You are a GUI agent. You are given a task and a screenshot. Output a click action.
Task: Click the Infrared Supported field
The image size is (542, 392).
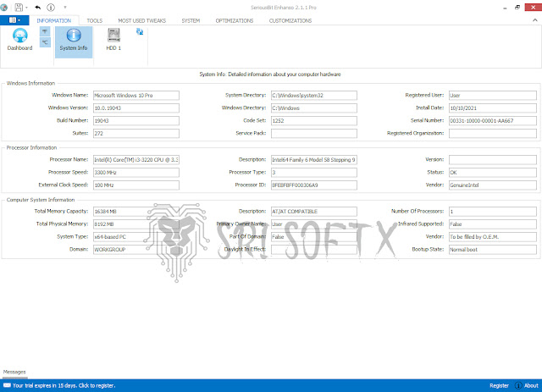[x=493, y=224]
